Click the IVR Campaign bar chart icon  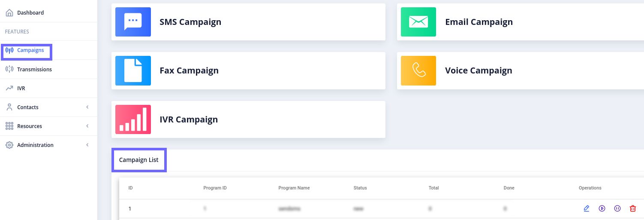[133, 119]
